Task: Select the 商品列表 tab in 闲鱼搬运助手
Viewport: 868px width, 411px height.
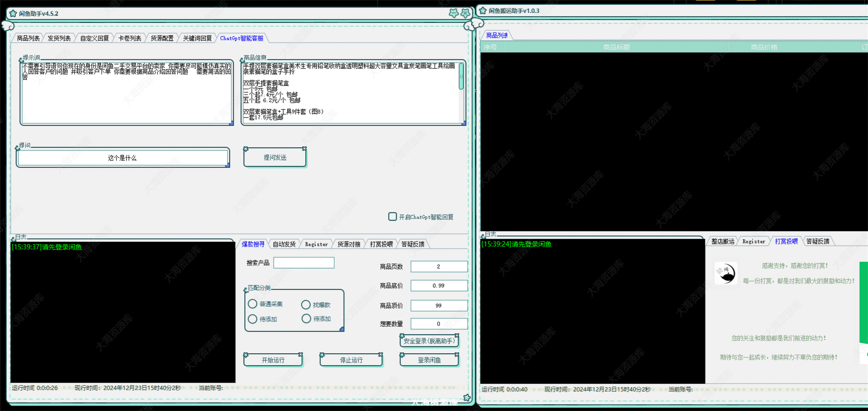Action: point(497,35)
